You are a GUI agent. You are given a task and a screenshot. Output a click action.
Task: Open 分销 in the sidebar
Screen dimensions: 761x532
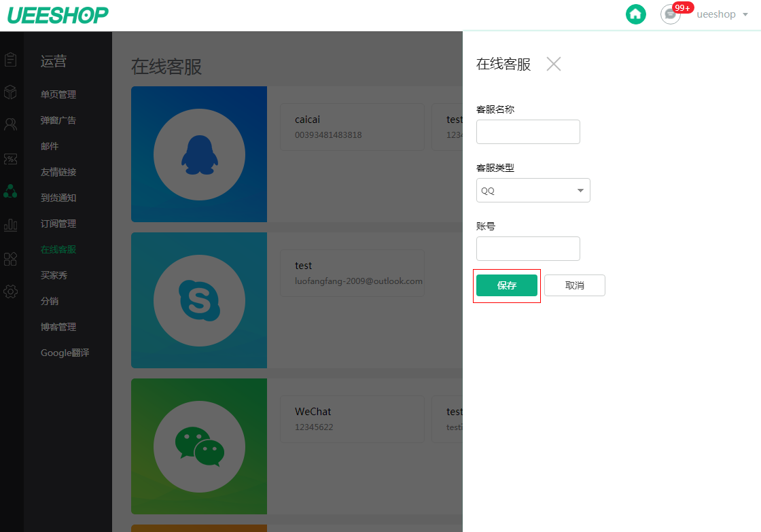coord(50,301)
